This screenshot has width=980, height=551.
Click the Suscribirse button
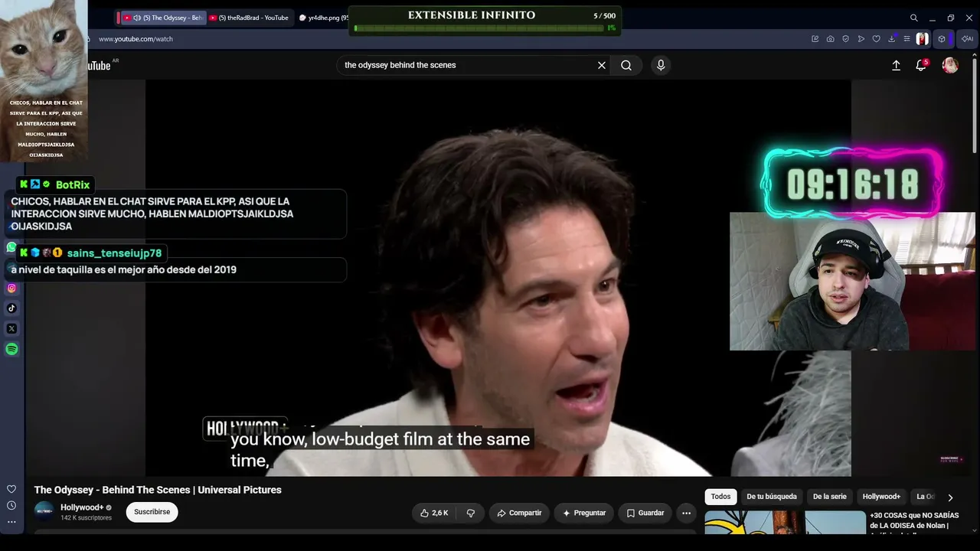[x=152, y=512]
